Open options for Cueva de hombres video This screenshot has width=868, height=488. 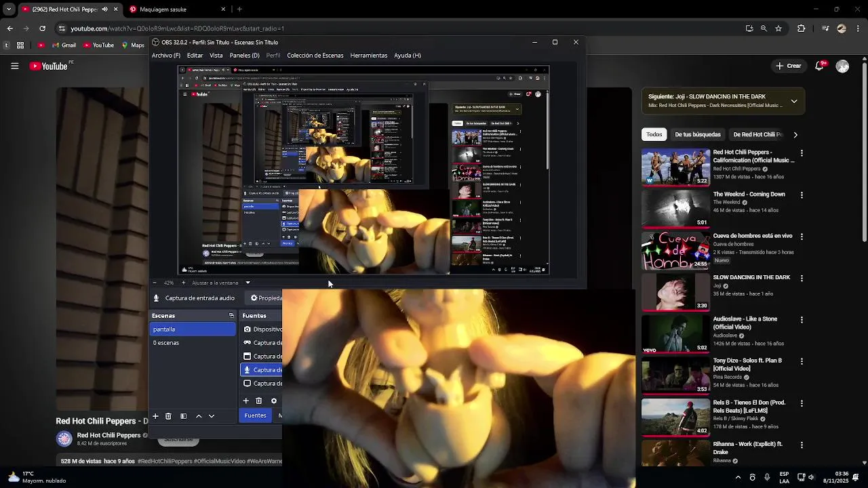802,237
